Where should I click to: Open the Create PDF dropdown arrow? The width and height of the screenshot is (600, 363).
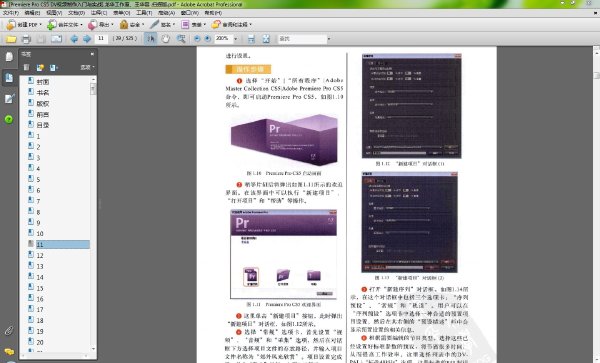[x=41, y=25]
